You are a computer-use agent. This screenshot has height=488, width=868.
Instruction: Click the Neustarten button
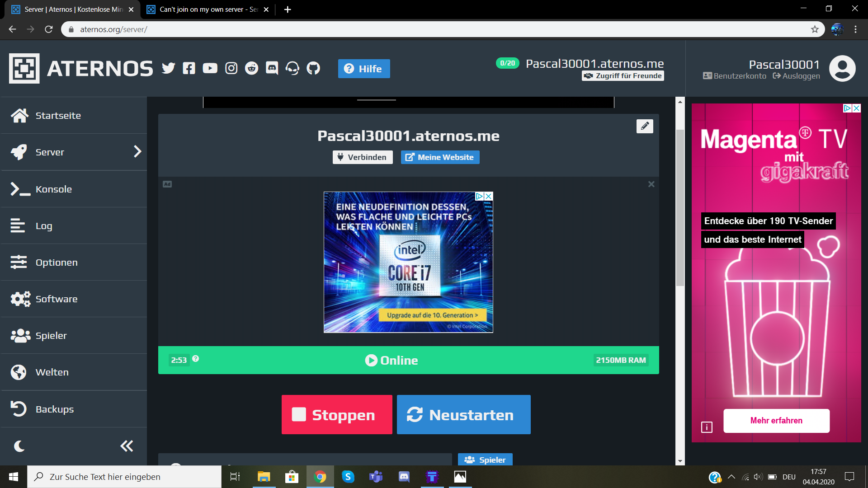click(x=464, y=415)
